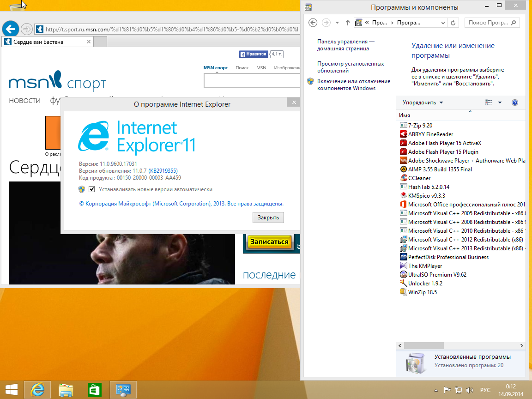Open the KB2919355 update link

[163, 171]
